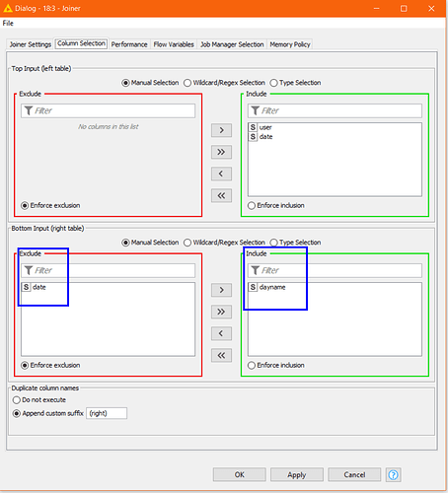Click the OK button
448x493 pixels.
[x=240, y=475]
